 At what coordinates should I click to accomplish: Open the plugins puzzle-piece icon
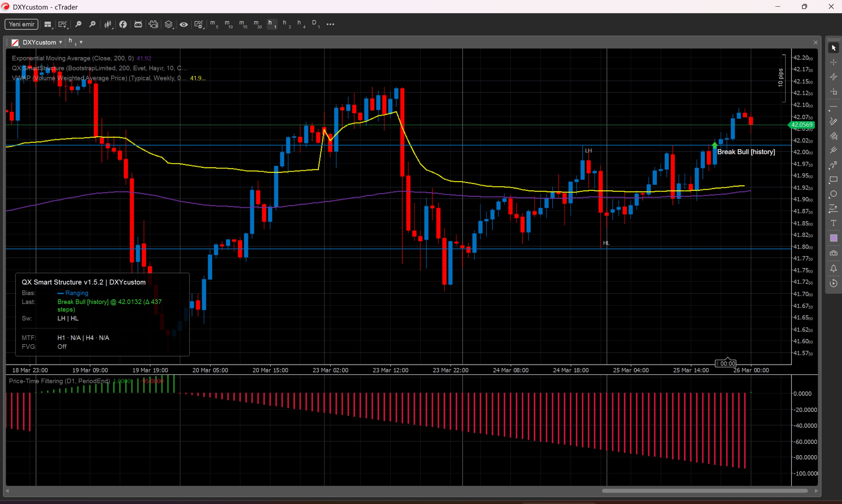(x=153, y=24)
